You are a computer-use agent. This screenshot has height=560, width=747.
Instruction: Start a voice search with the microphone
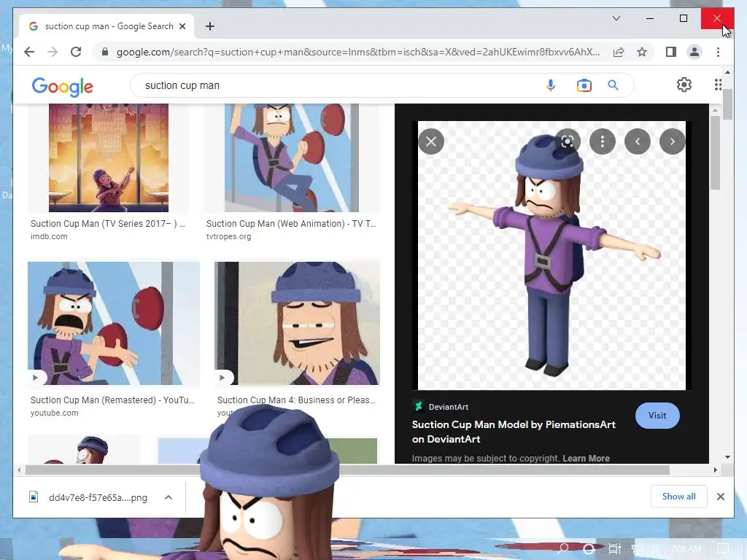[x=550, y=85]
